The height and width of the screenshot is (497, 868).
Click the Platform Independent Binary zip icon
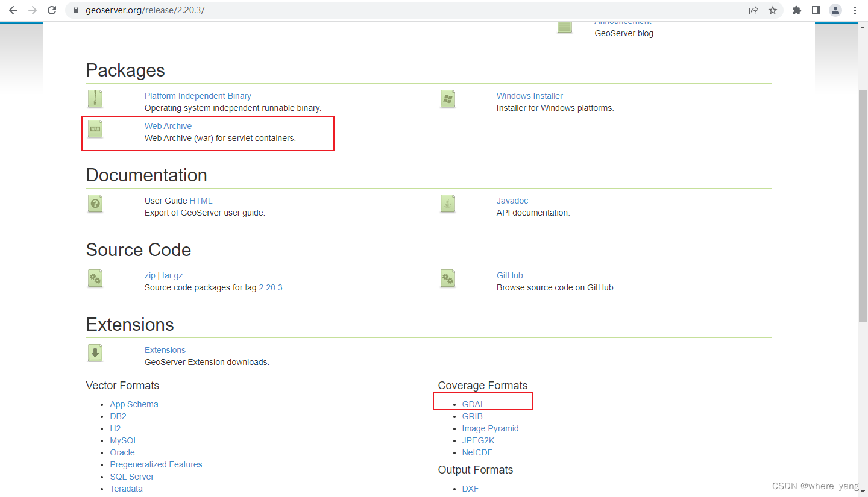point(95,98)
